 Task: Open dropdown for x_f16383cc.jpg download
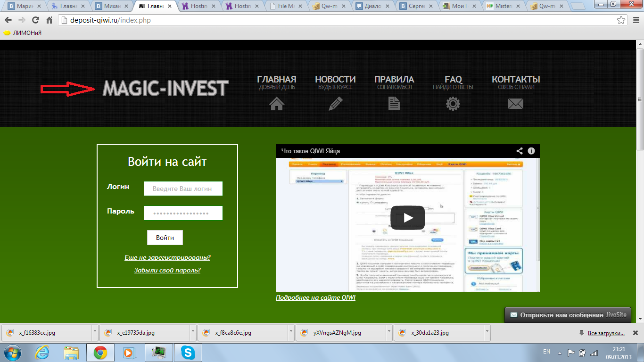point(95,332)
